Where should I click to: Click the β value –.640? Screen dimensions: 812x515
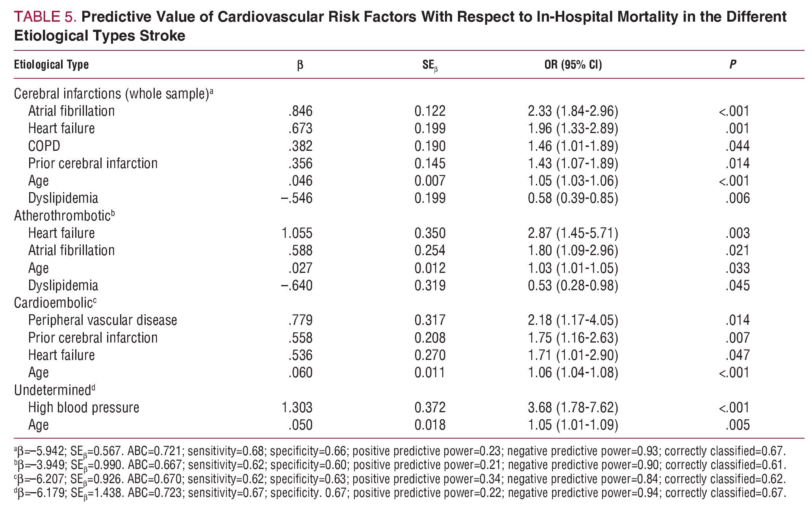pyautogui.click(x=297, y=285)
